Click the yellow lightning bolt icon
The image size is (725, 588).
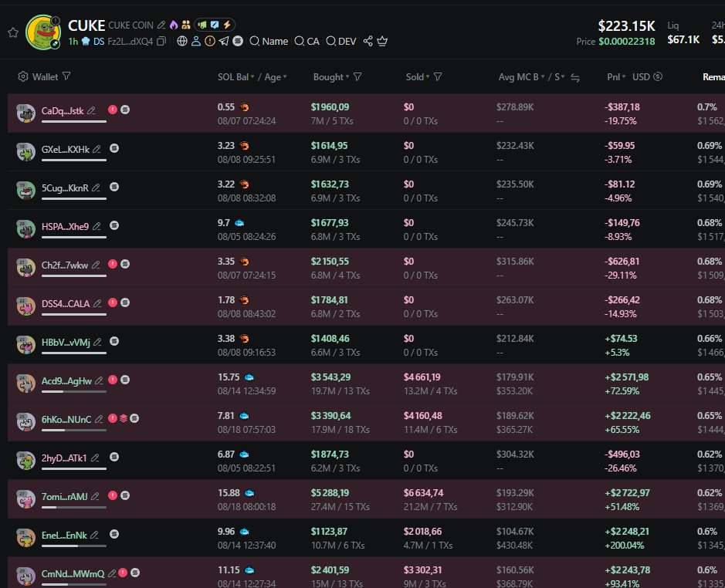(x=227, y=25)
